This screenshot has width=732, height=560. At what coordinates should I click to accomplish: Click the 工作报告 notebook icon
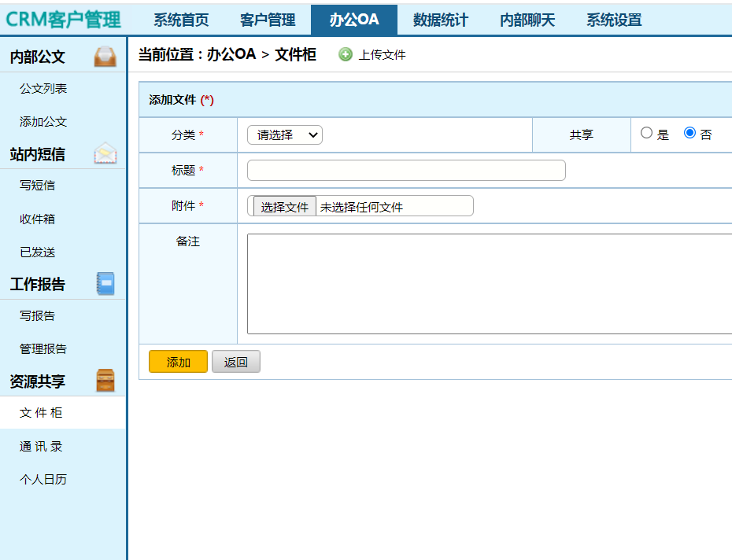(x=105, y=284)
